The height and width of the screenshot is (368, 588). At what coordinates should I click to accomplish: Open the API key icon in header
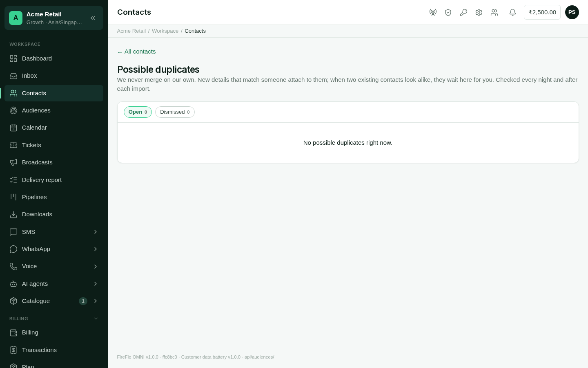pos(463,12)
